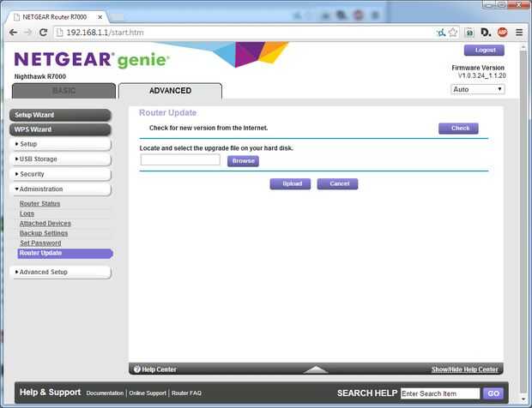
Task: Click the NETGEAR genie logo
Action: 92,60
